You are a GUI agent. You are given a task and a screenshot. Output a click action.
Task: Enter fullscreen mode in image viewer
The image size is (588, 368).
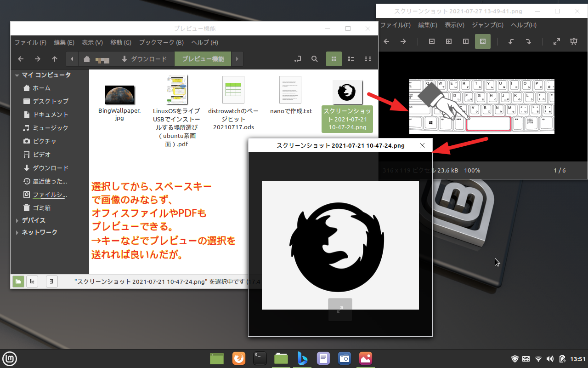coord(557,41)
